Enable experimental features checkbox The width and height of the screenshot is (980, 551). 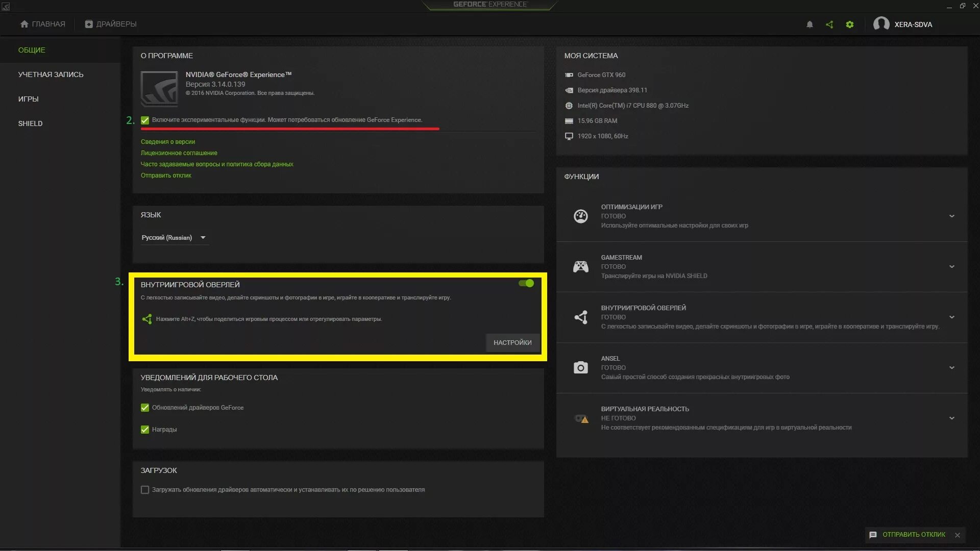pyautogui.click(x=145, y=120)
